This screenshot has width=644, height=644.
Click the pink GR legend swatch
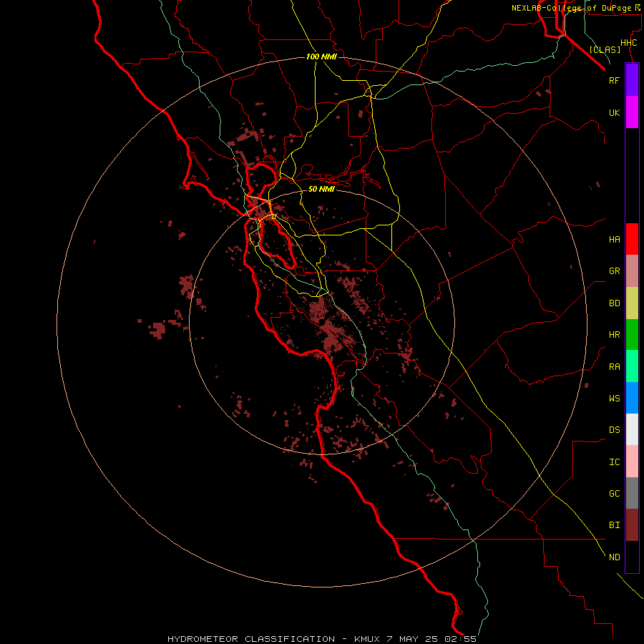point(632,271)
